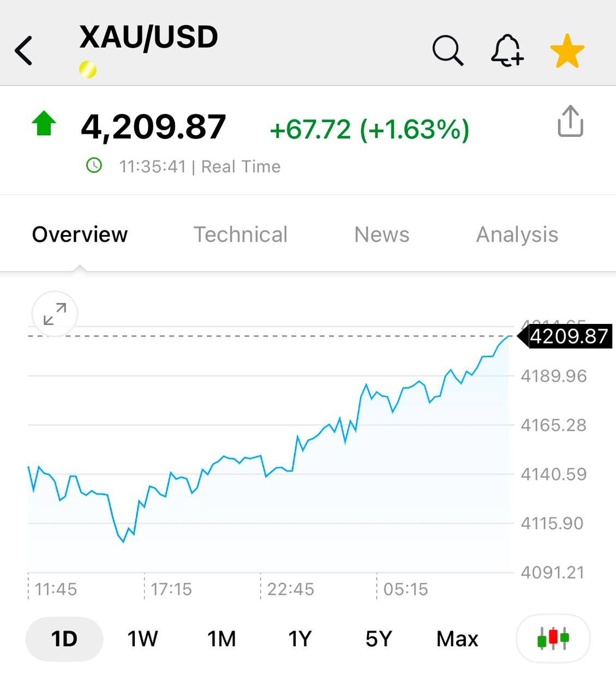Click the yellow gold commodity dot
The height and width of the screenshot is (698, 616).
[x=88, y=70]
